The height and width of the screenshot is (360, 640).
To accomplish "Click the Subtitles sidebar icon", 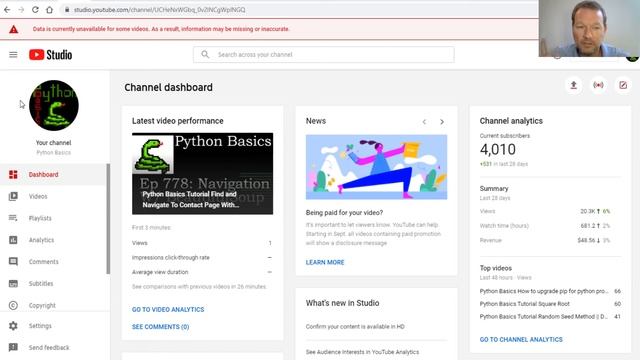I will pyautogui.click(x=13, y=283).
